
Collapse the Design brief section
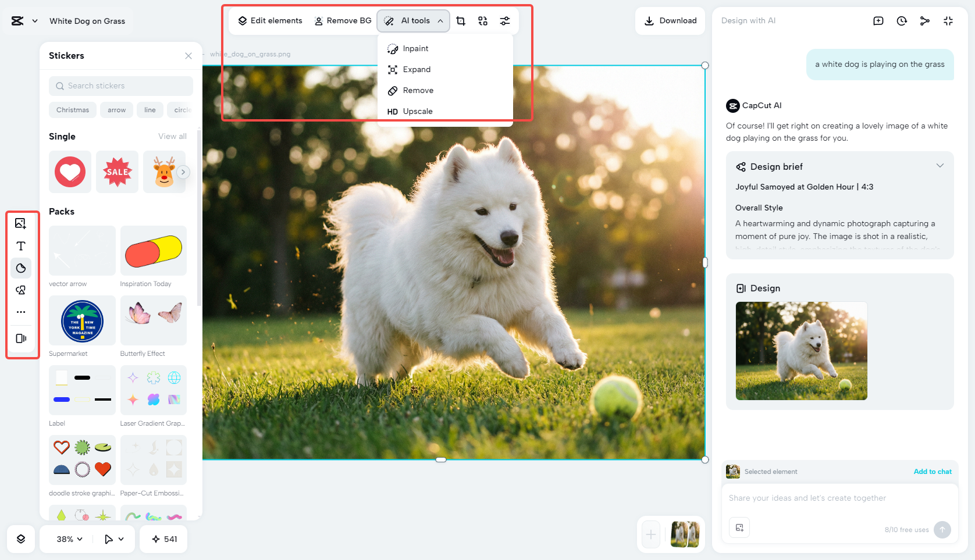click(940, 166)
